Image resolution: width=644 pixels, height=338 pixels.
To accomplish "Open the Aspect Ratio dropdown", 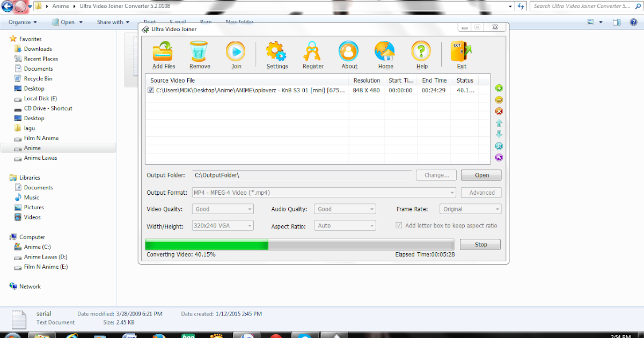I will coord(345,226).
